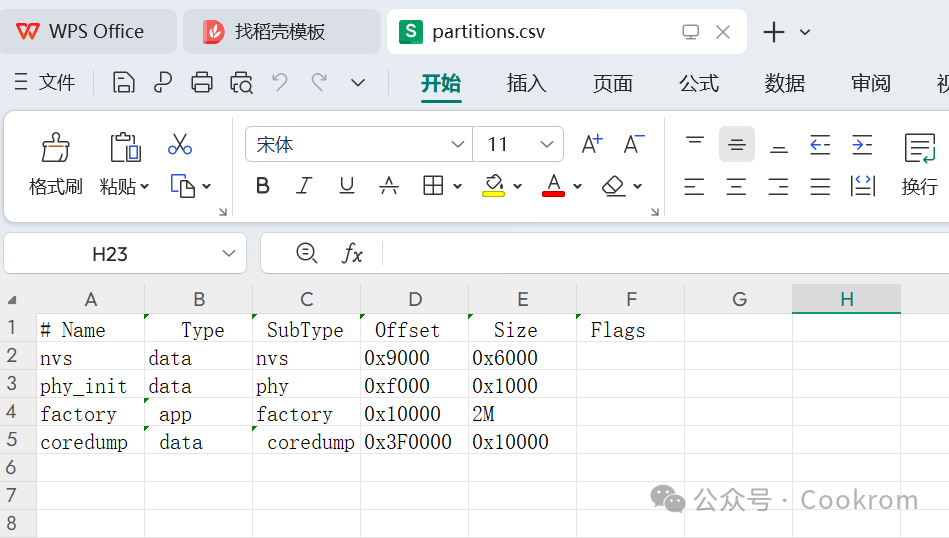
Task: Switch to the 公式 ribbon tab
Action: click(x=698, y=84)
